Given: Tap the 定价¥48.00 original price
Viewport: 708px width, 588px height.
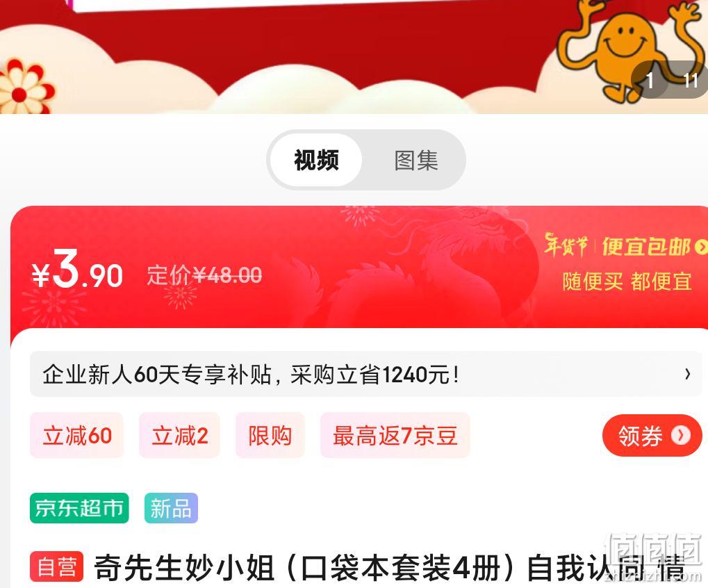Looking at the screenshot, I should pos(204,275).
